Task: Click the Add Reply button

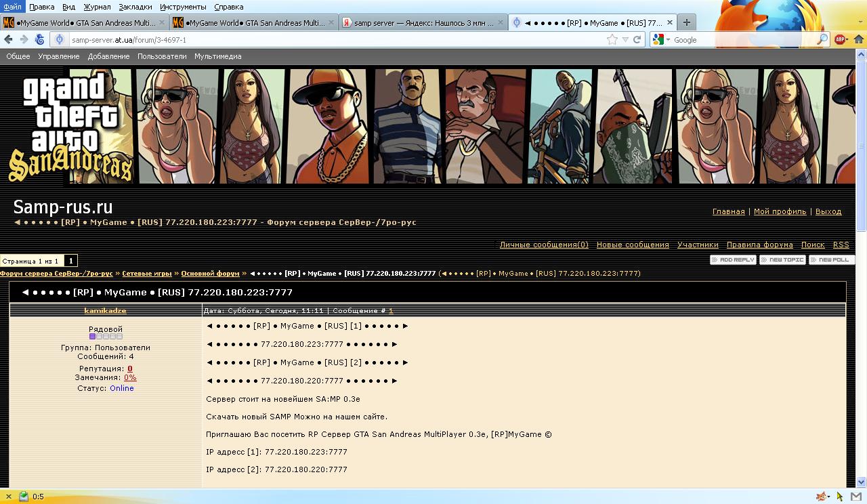Action: click(733, 259)
